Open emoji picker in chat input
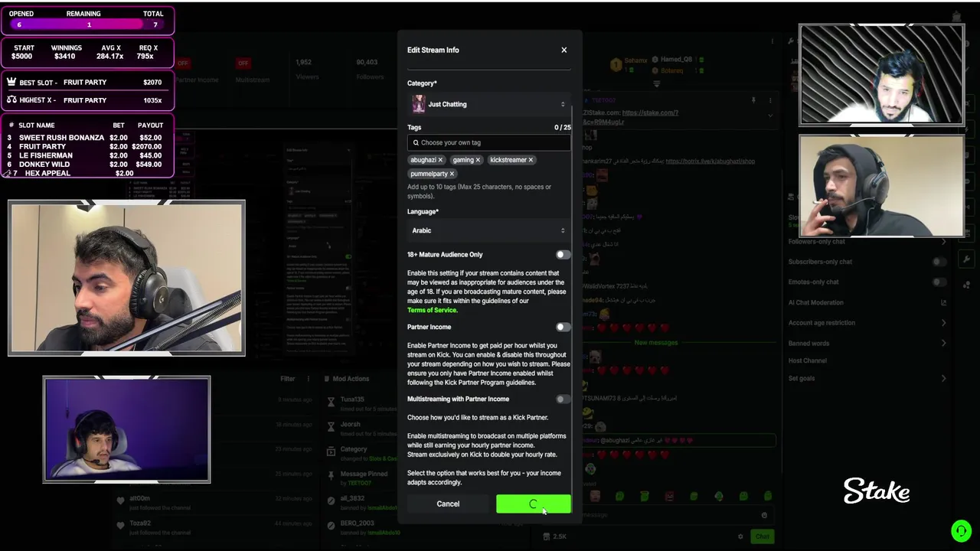980x551 pixels. 764,515
